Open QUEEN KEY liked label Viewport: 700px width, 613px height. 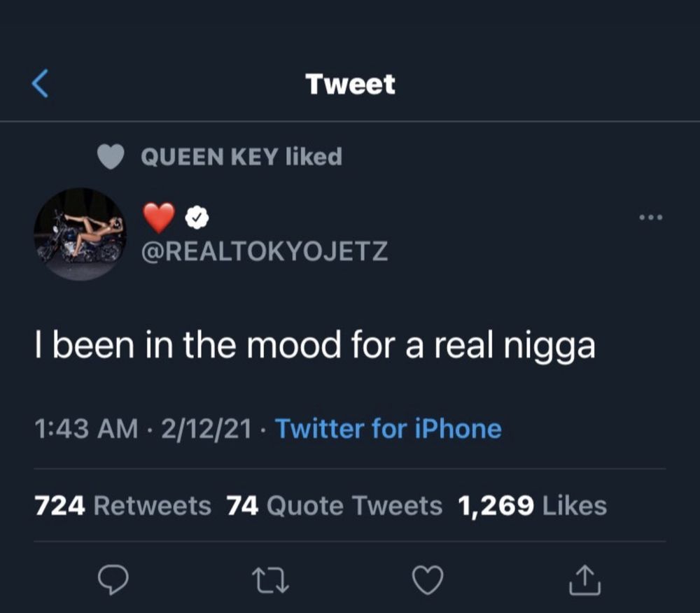241,157
